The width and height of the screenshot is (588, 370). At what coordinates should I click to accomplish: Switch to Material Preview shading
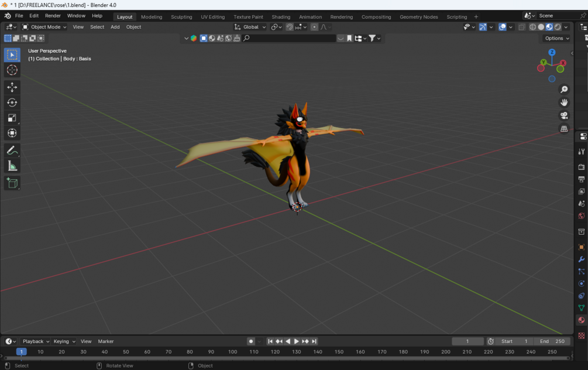pos(549,27)
